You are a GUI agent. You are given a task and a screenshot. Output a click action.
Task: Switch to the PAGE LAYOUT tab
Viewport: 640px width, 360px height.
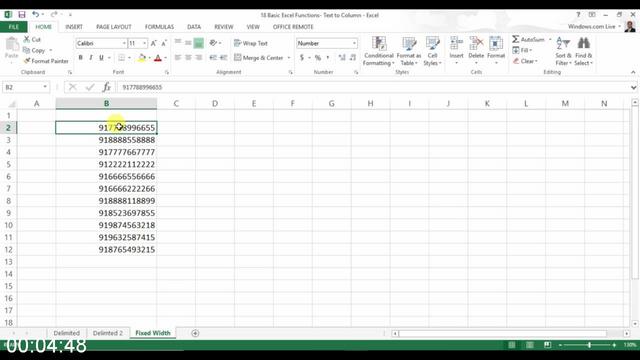point(114,27)
